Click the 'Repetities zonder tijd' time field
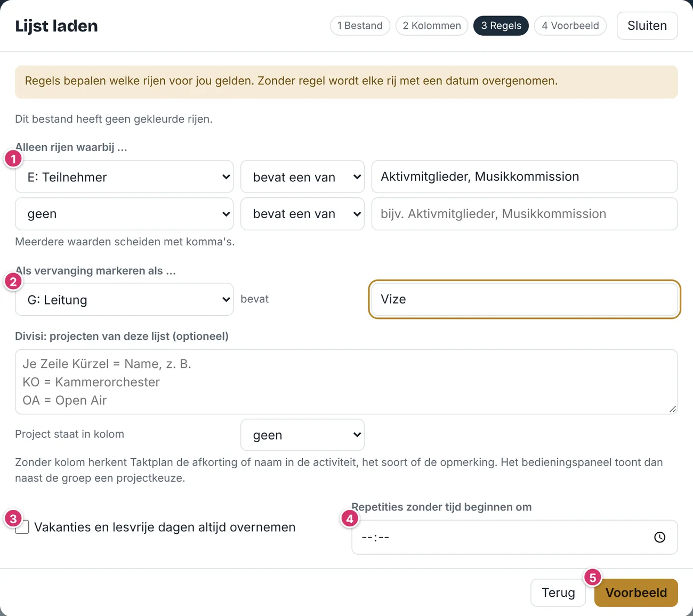Screen dimensions: 693x616 514,537
